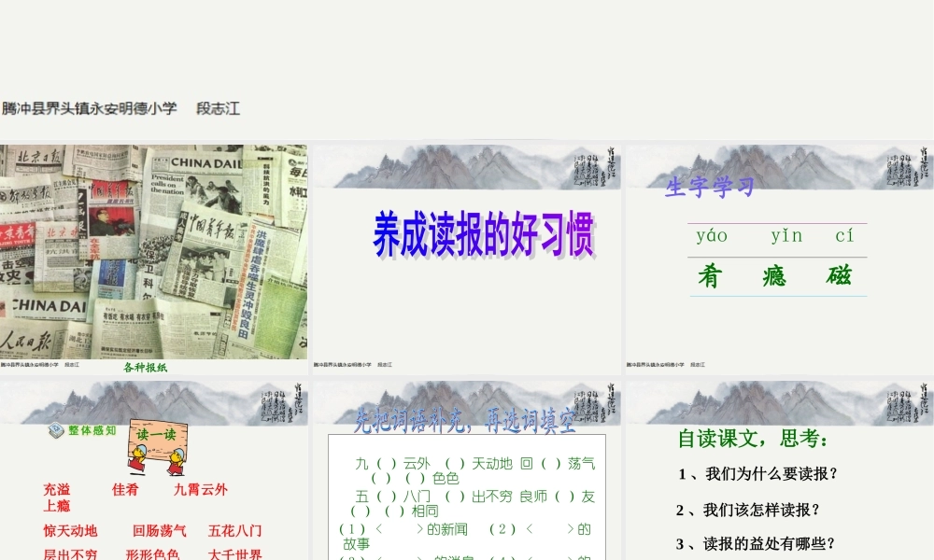The image size is (934, 560).
Task: Open the 生字学习 slide thumbnail
Action: coord(780,259)
